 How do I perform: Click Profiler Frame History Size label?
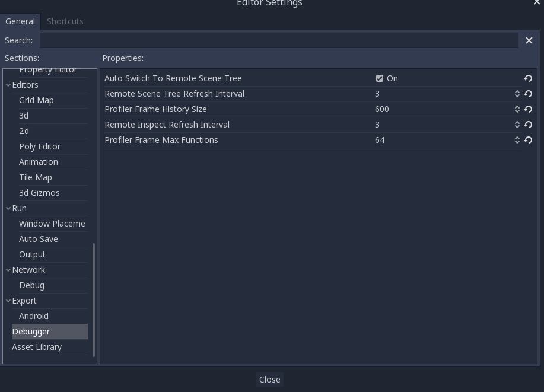click(156, 109)
